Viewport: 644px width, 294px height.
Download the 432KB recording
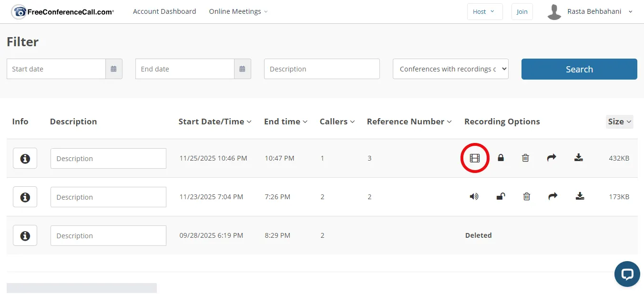click(579, 158)
